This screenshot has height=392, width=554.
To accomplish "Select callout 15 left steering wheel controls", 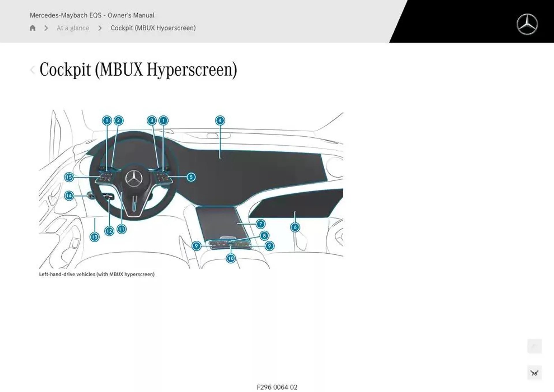I will pos(69,177).
